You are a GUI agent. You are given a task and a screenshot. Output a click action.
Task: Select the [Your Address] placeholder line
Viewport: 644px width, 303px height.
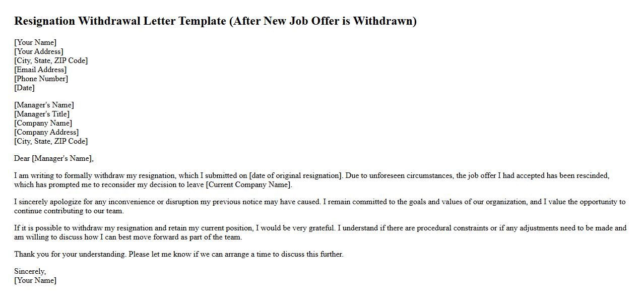click(39, 51)
